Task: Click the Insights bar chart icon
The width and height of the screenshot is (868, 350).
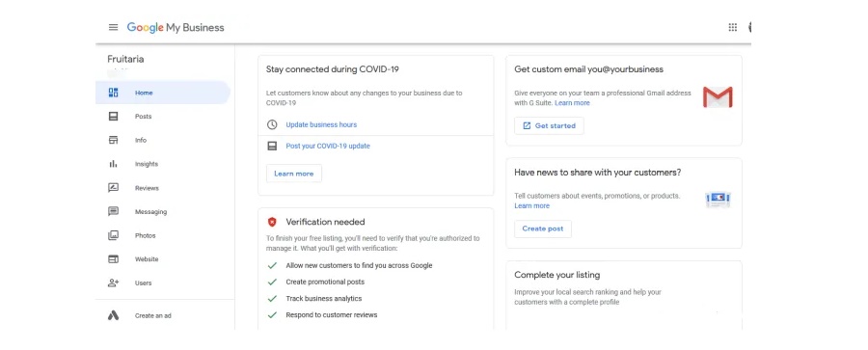Action: pyautogui.click(x=113, y=164)
